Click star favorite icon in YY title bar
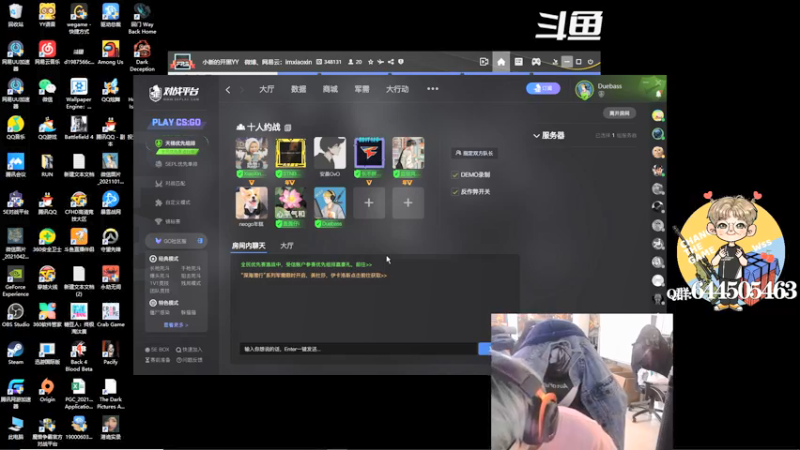This screenshot has width=800, height=450. pos(370,62)
